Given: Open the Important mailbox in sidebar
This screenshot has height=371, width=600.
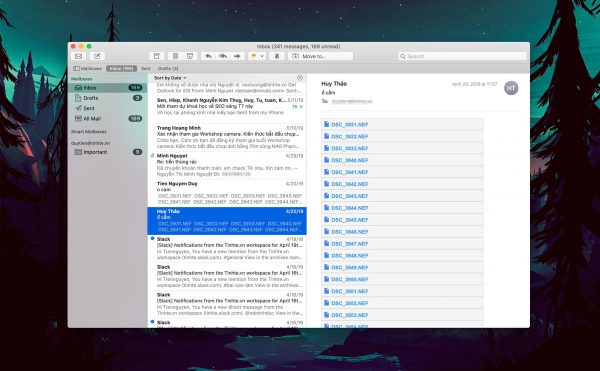Looking at the screenshot, I should tap(108, 152).
